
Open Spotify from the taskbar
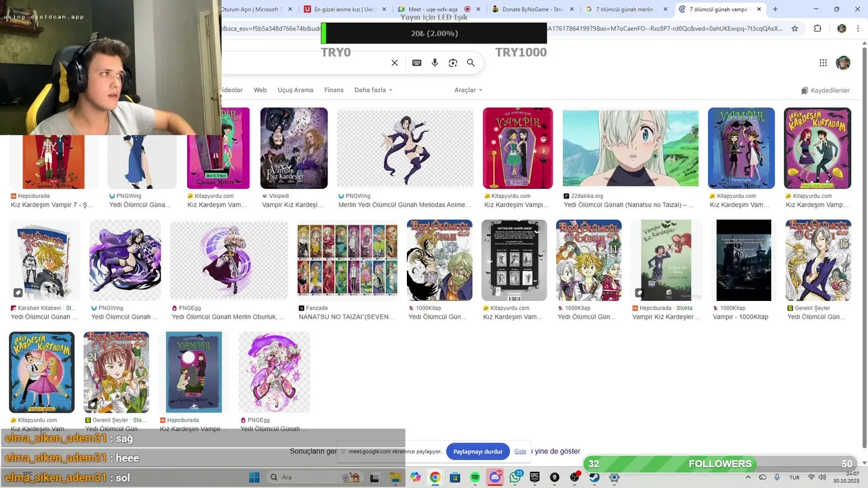[x=475, y=477]
